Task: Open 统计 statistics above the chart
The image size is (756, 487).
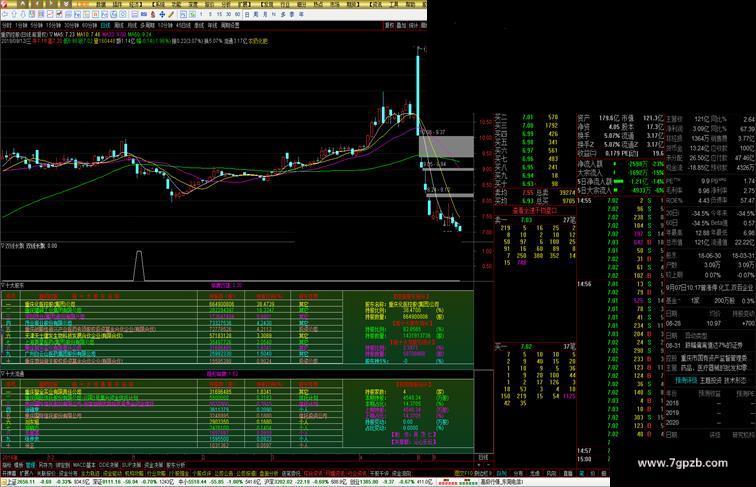Action: (414, 25)
